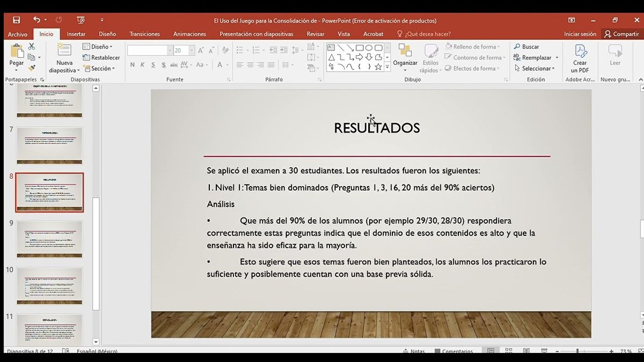The width and height of the screenshot is (644, 362).
Task: Click the Iniciar sesión link
Action: click(580, 33)
